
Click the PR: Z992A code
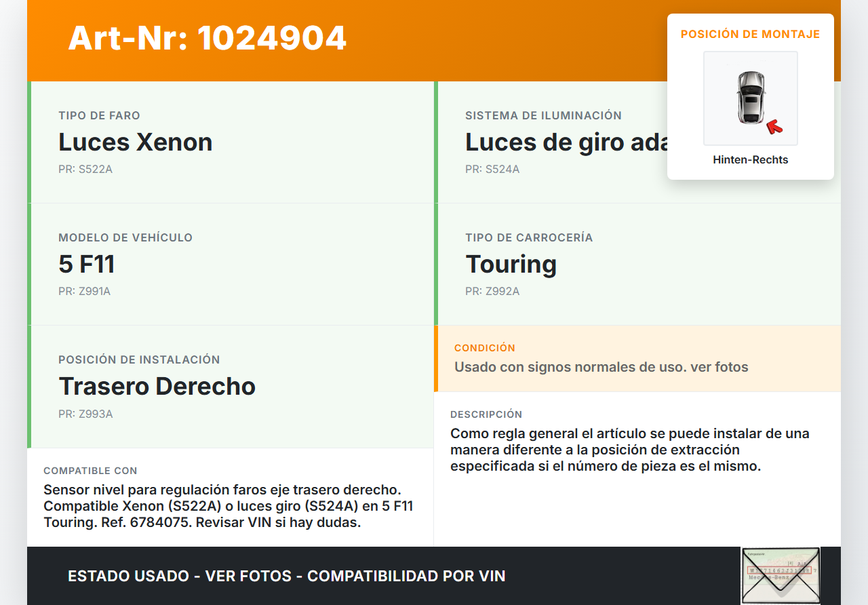(x=492, y=292)
